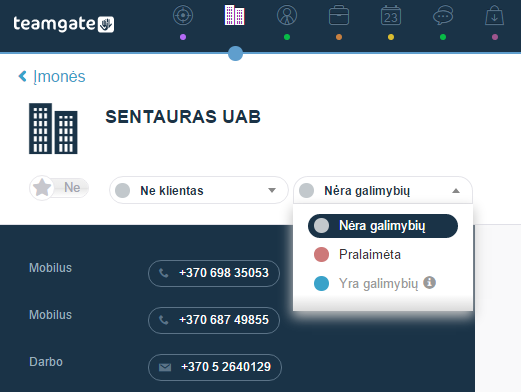Click the large company building avatar
The height and width of the screenshot is (392, 521).
tap(53, 129)
